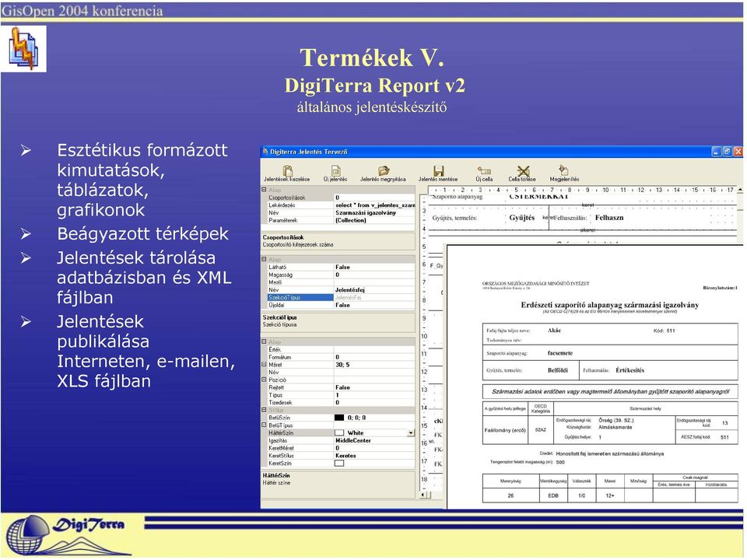This screenshot has width=747, height=560.
Task: Select the KeretStílus property row label
Action: 281,456
